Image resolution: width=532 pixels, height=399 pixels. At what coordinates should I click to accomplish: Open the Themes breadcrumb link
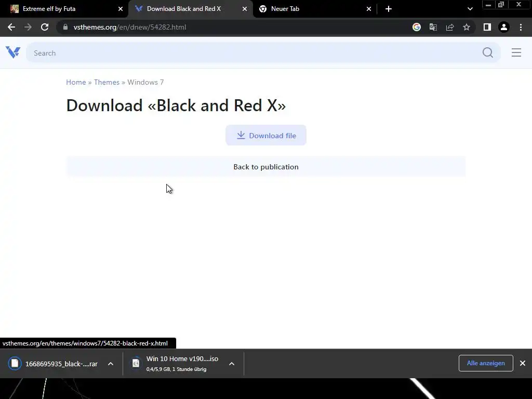point(107,82)
